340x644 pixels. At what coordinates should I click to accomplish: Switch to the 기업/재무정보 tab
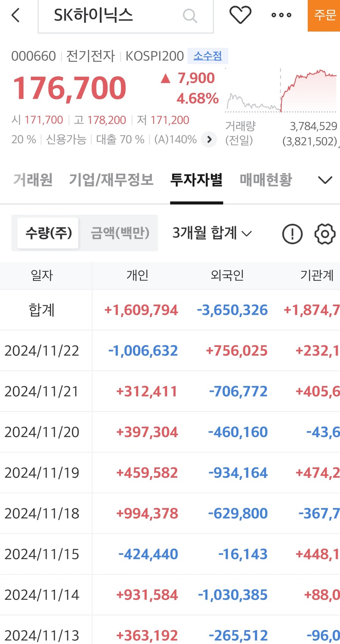111,180
